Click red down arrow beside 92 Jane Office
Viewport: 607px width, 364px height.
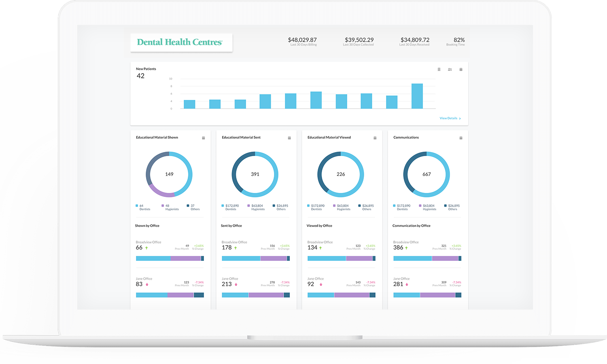click(x=321, y=284)
